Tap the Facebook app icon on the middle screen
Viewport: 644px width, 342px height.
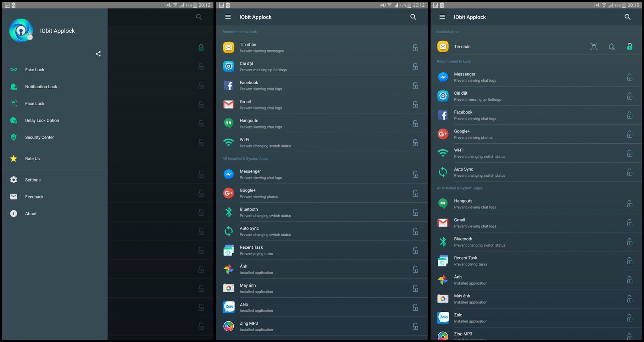(x=229, y=85)
